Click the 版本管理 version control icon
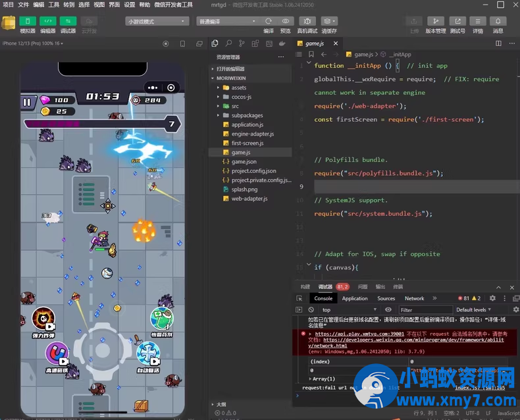The width and height of the screenshot is (520, 420). click(435, 21)
